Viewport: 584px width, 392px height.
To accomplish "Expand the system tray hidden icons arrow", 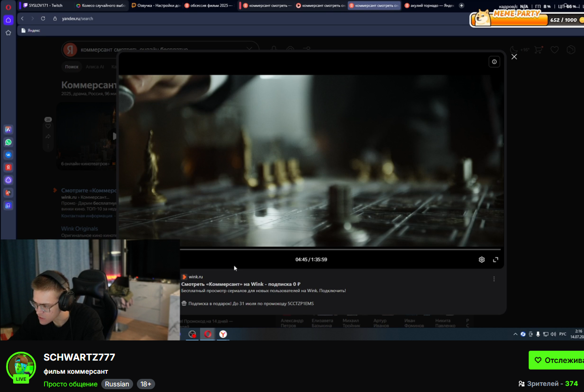I will click(x=516, y=334).
